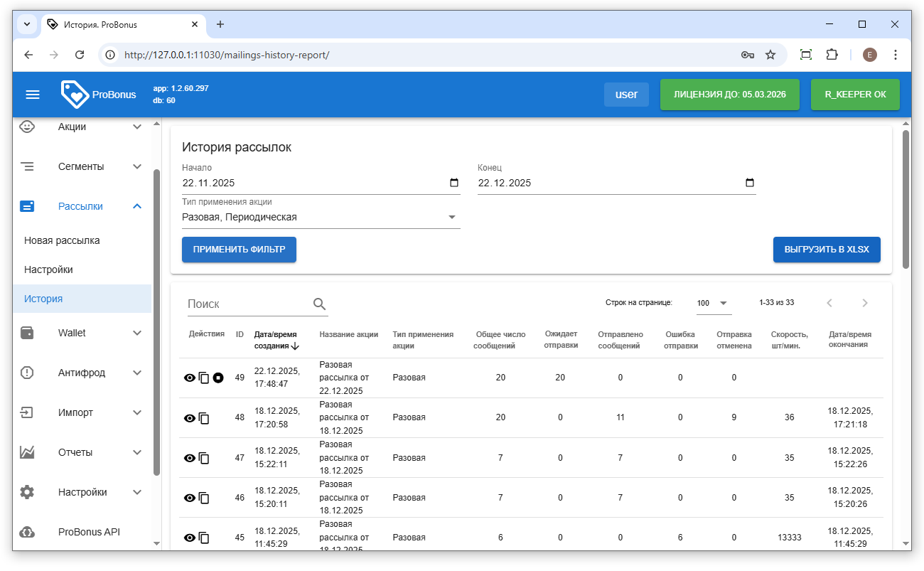The height and width of the screenshot is (571, 924).
Task: View details of mailing 47
Action: 189,458
